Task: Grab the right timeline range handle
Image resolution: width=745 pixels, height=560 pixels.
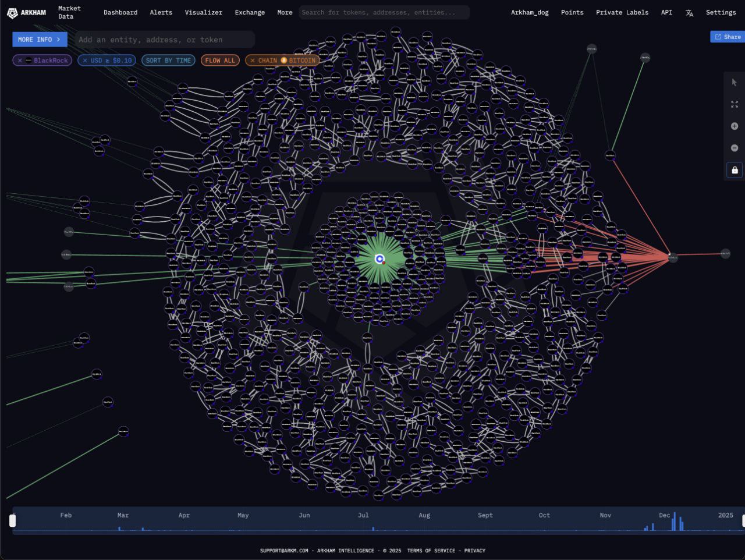Action: (x=743, y=520)
